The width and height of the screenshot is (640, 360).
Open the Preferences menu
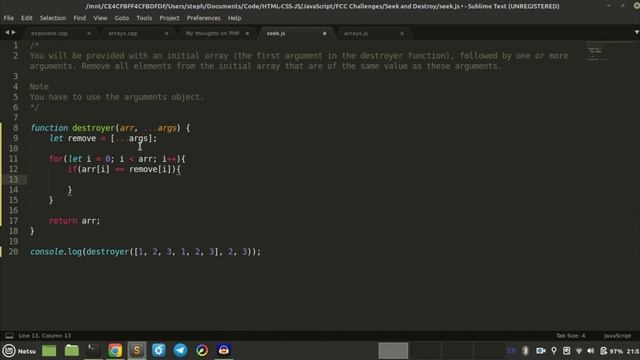point(203,18)
